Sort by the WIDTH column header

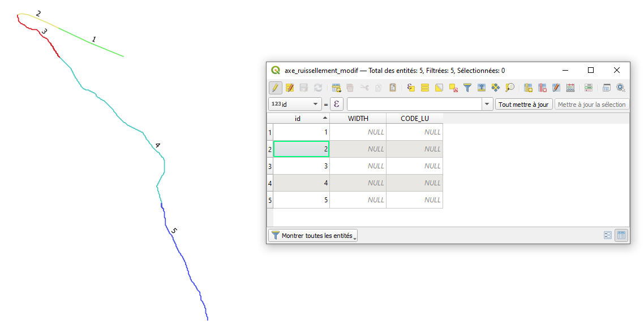point(358,118)
